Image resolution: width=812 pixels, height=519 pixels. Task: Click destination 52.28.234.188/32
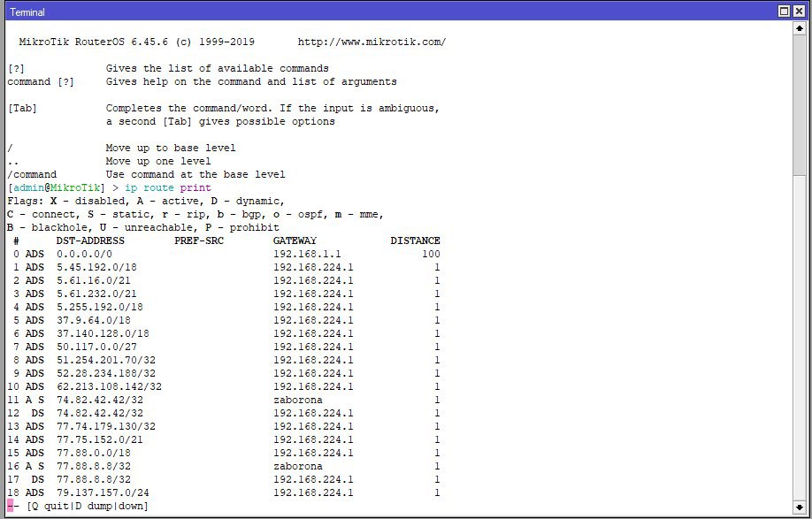click(x=105, y=374)
